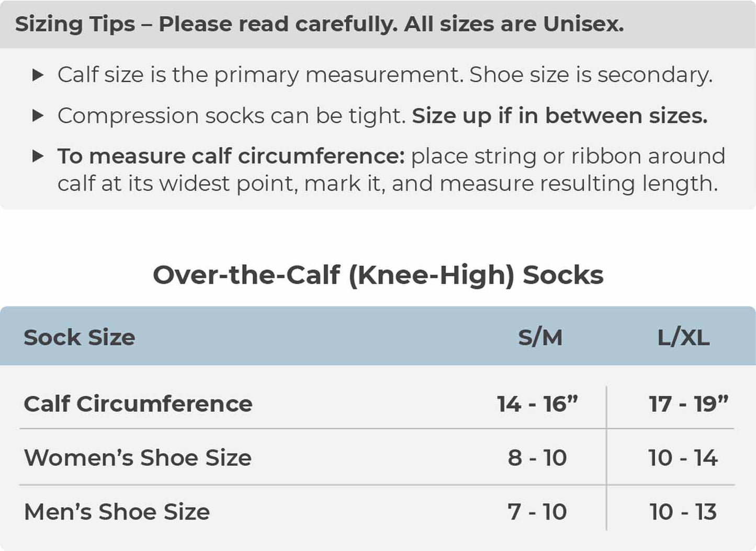
Task: Select the S/M column header
Action: click(540, 337)
